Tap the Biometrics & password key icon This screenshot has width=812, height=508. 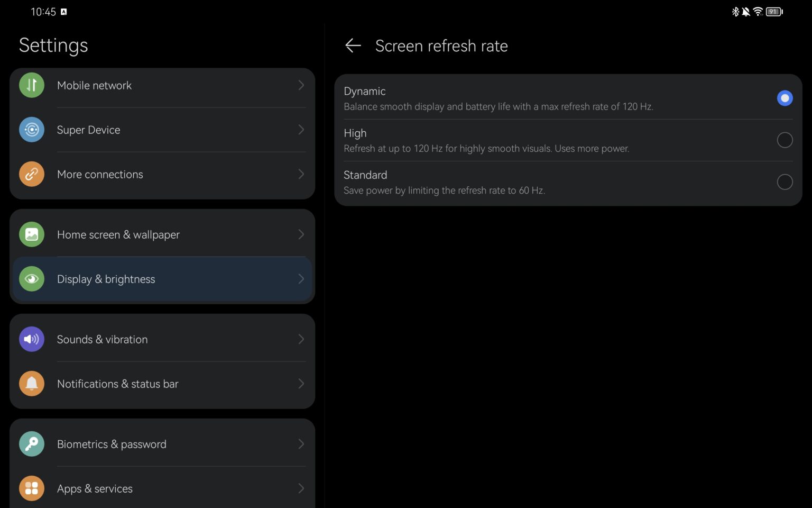[x=32, y=444]
